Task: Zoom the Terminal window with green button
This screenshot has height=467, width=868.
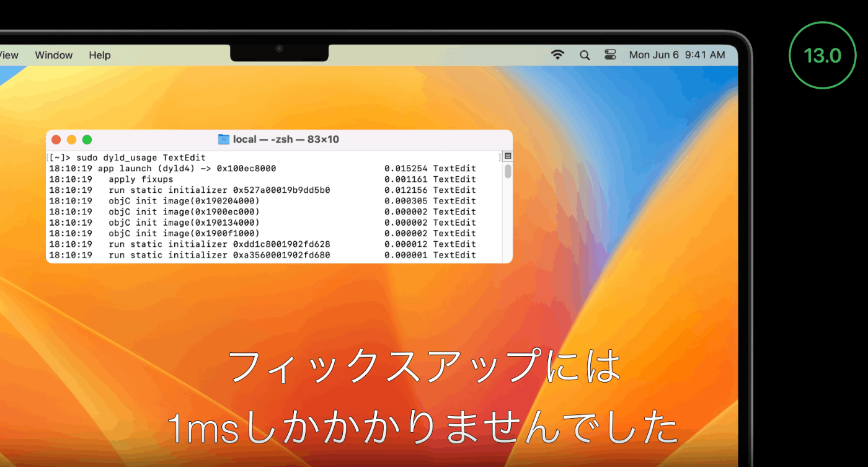Action: [x=87, y=140]
